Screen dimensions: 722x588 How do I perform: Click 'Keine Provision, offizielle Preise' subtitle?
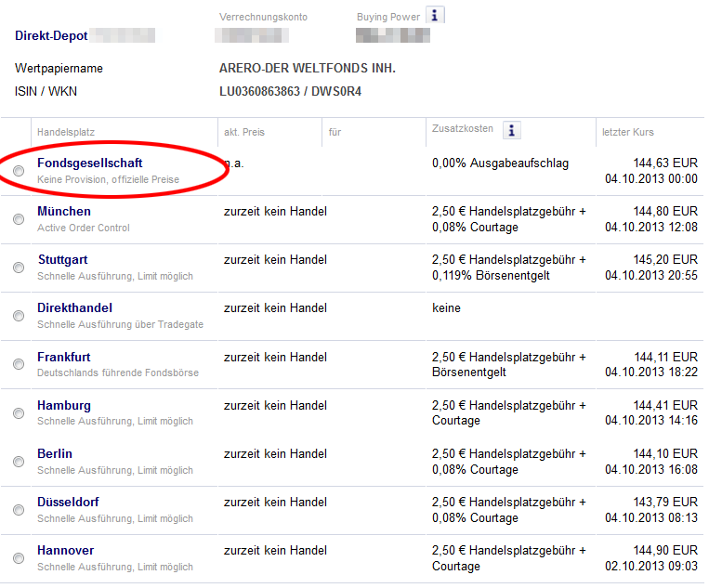(x=108, y=179)
